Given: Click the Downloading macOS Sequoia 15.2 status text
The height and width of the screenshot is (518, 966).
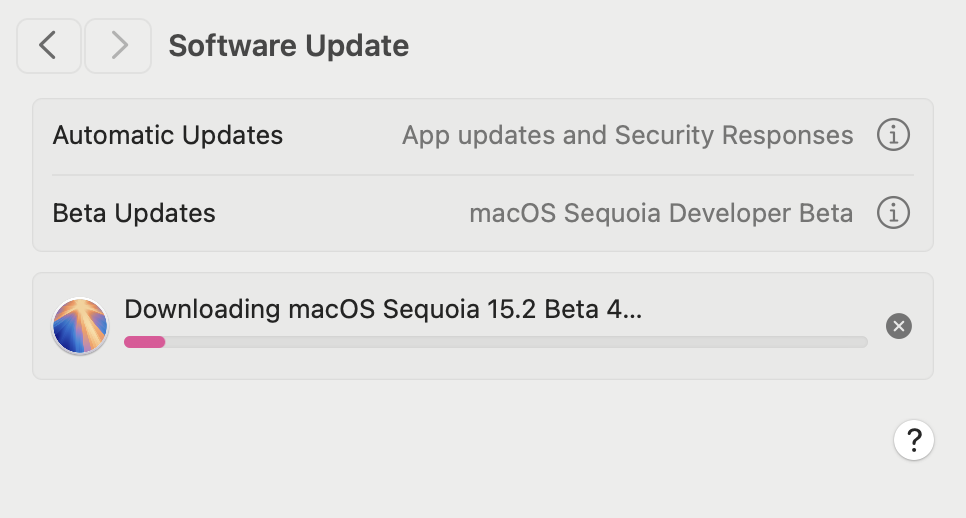Looking at the screenshot, I should pyautogui.click(x=383, y=309).
